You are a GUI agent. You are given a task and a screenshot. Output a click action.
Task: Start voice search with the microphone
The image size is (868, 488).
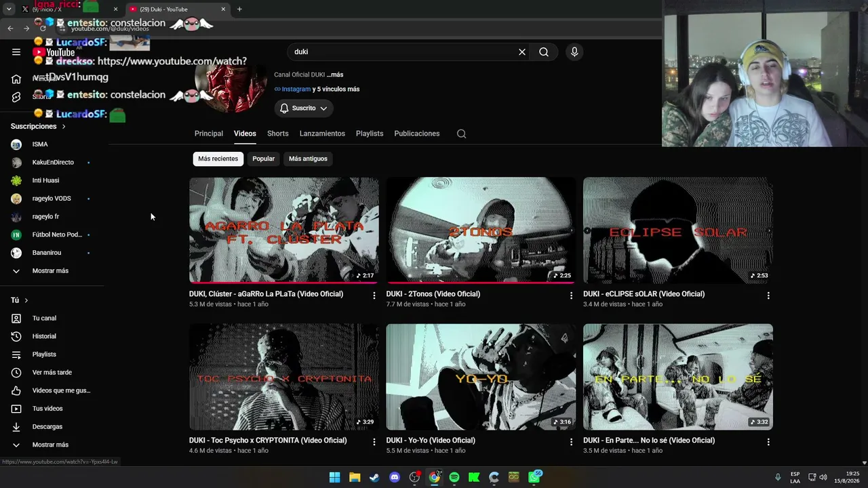pyautogui.click(x=574, y=52)
